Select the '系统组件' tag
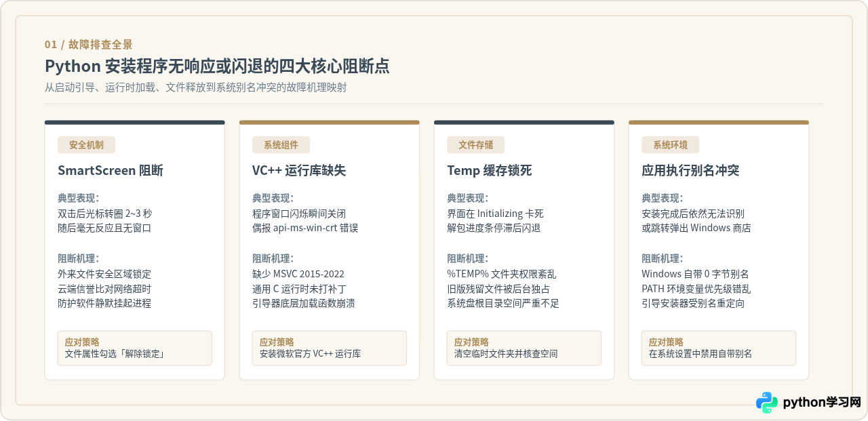The width and height of the screenshot is (868, 421). point(281,144)
